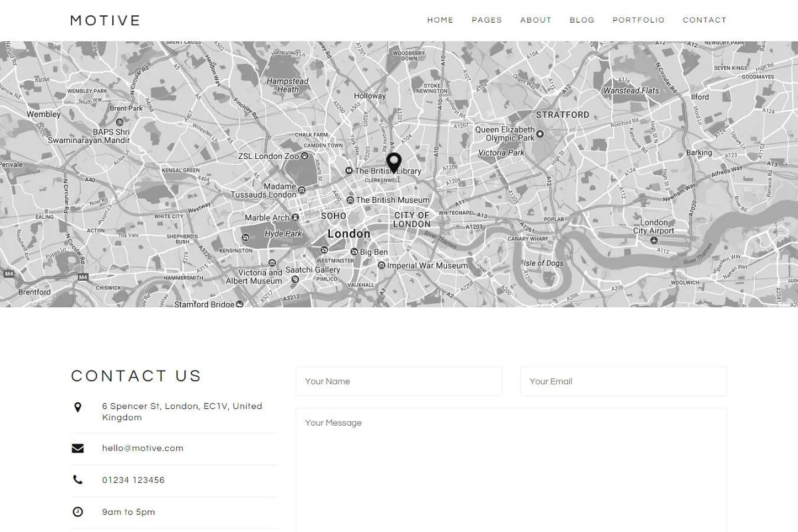The width and height of the screenshot is (798, 532).
Task: Click the envelope email icon
Action: (x=78, y=448)
